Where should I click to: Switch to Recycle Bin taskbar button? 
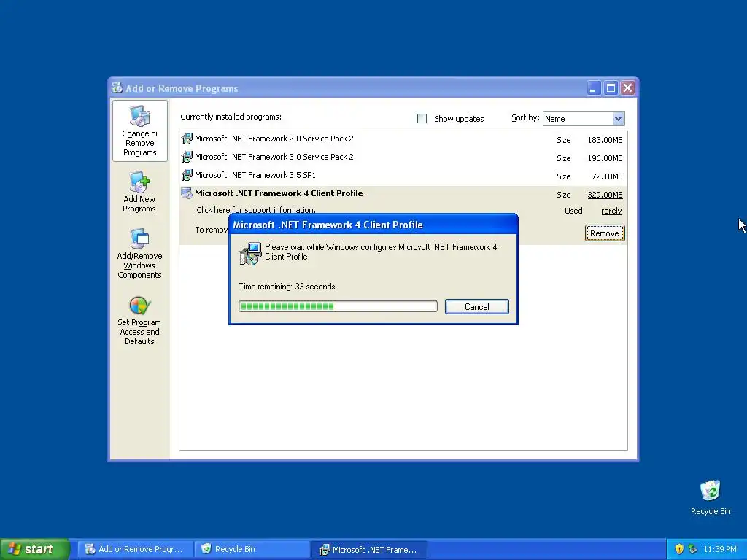(x=253, y=549)
